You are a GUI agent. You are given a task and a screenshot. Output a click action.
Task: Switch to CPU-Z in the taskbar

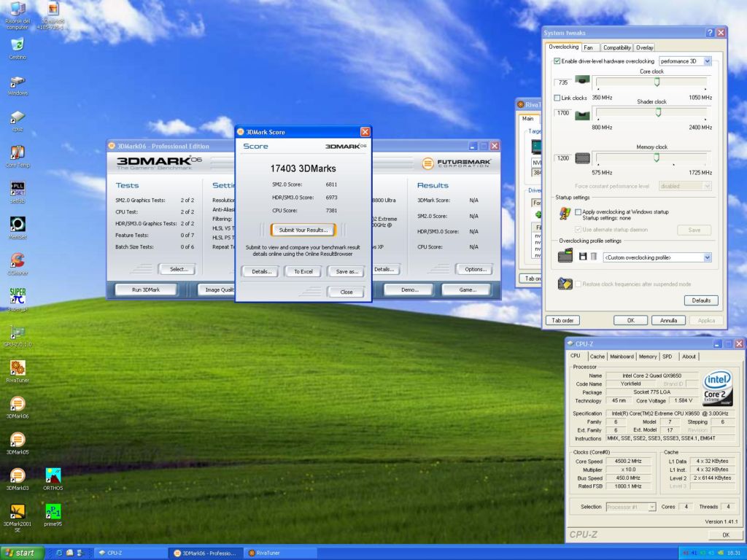(131, 553)
